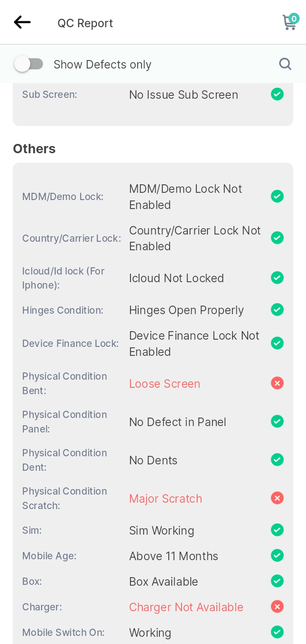Go back using the arrow icon
306x644 pixels.
(22, 22)
